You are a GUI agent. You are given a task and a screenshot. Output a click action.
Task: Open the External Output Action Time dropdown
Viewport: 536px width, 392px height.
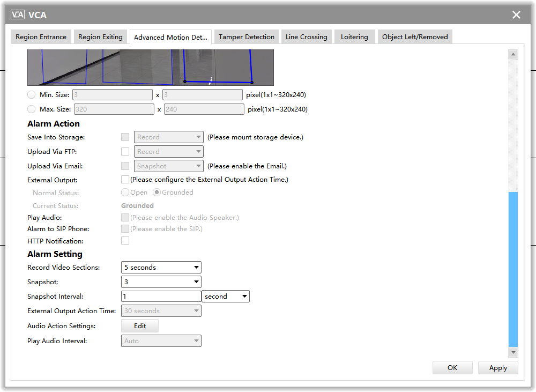coord(161,311)
